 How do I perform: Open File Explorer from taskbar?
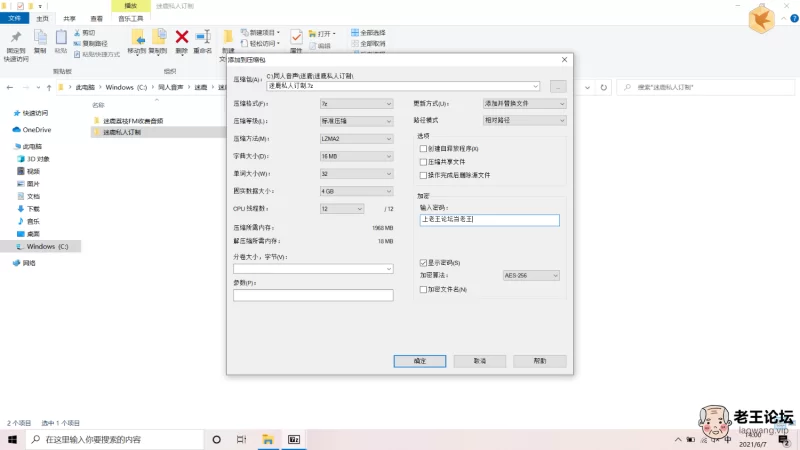[x=268, y=439]
